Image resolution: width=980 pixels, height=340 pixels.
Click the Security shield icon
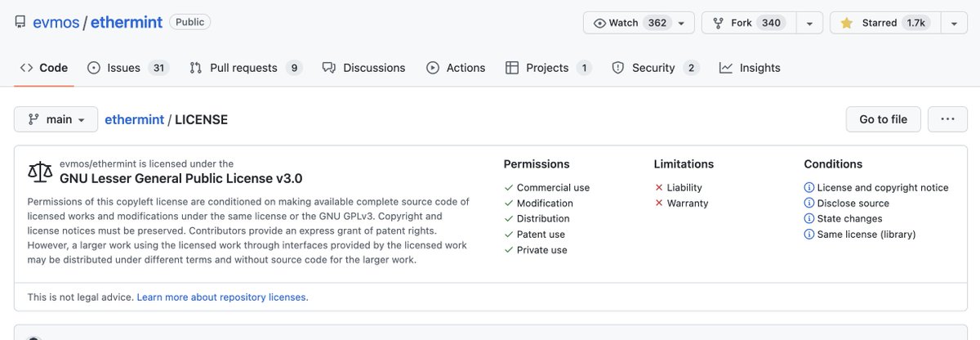(618, 68)
